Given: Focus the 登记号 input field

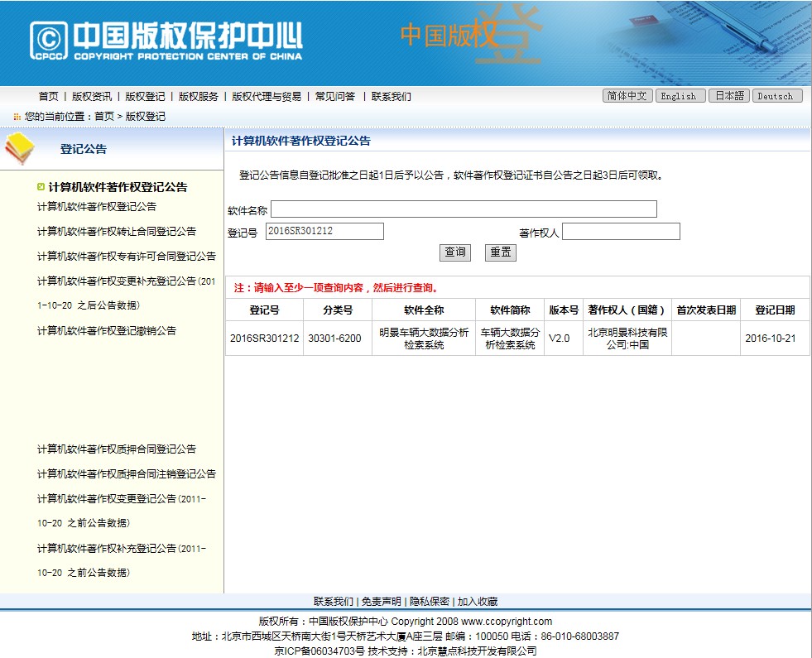Looking at the screenshot, I should [324, 232].
